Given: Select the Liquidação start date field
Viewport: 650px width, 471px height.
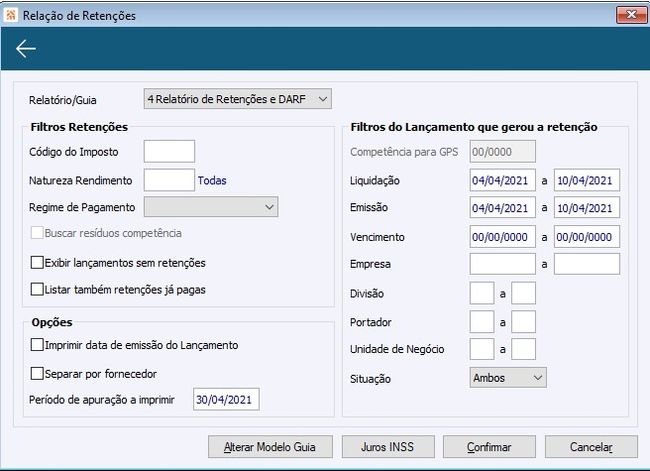Looking at the screenshot, I should tap(502, 180).
